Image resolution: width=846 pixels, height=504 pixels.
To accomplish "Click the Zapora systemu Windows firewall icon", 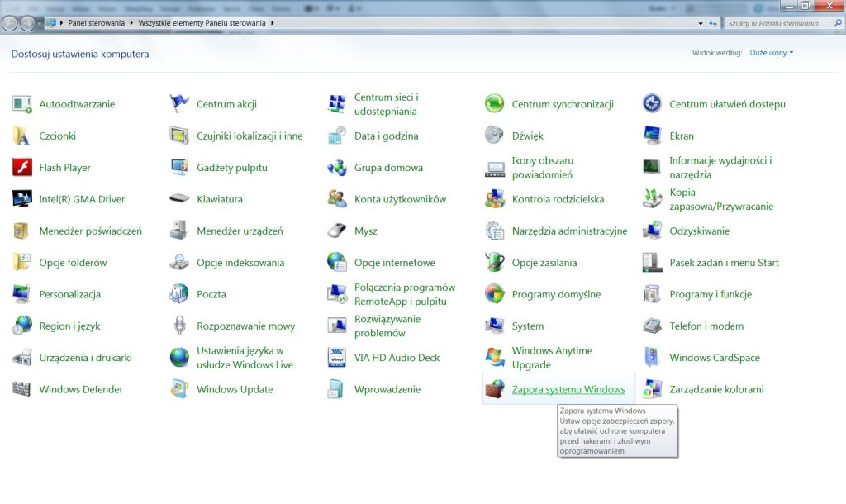I will pos(495,389).
